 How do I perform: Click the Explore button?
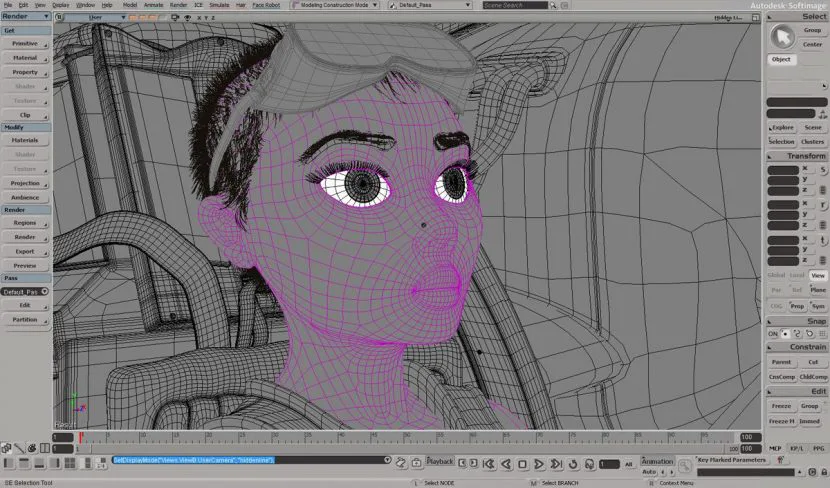pyautogui.click(x=782, y=128)
